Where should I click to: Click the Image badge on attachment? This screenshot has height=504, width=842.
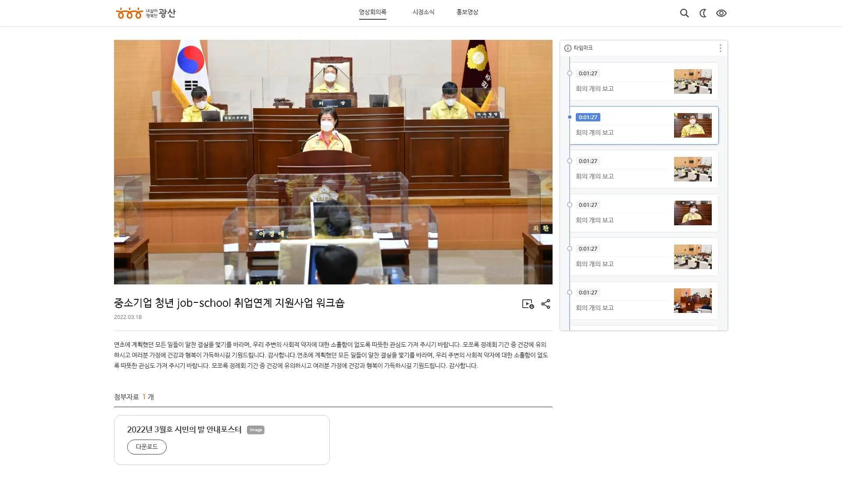pos(256,430)
